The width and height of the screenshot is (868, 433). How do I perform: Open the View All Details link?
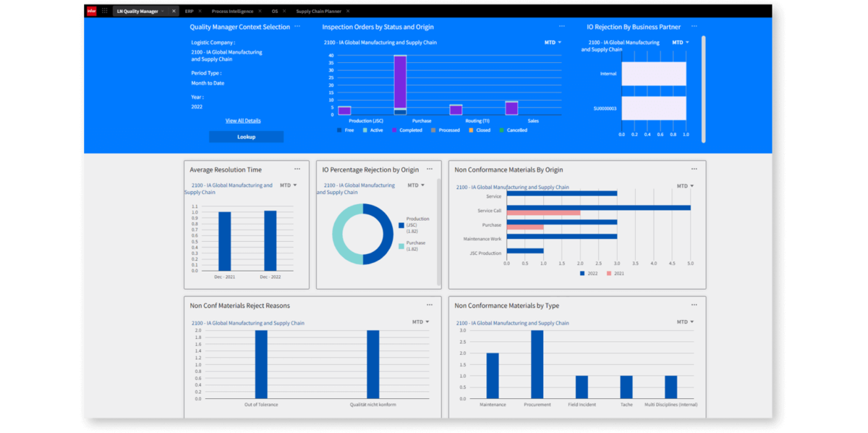[x=243, y=121]
